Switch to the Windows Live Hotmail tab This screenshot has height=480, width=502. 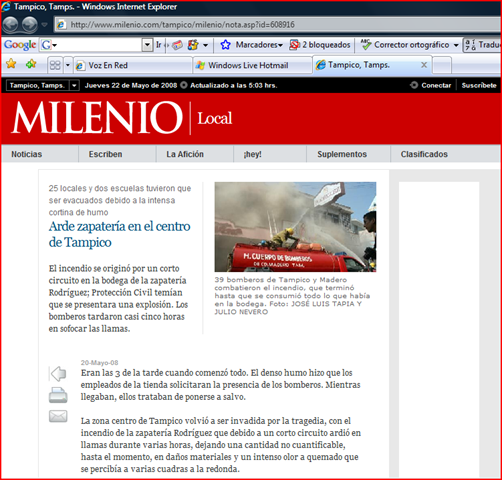253,65
